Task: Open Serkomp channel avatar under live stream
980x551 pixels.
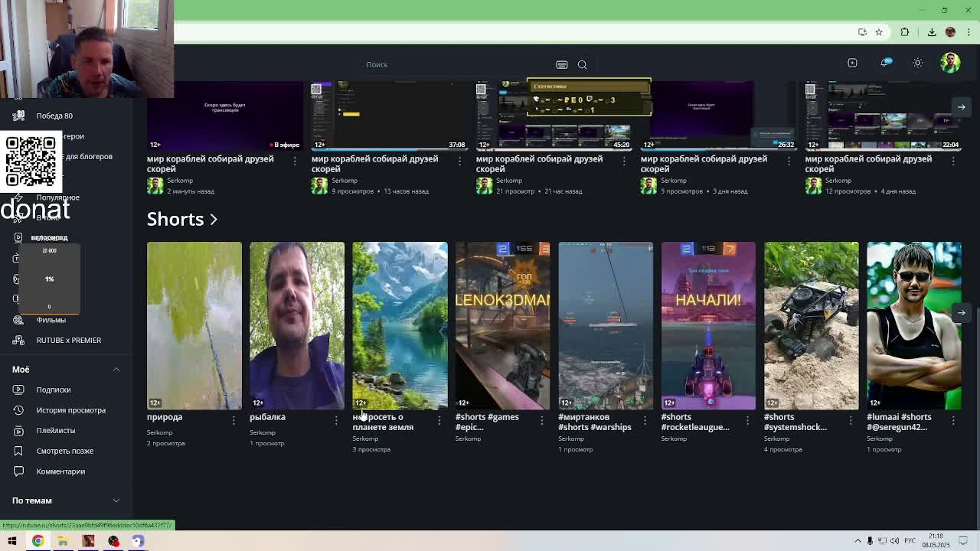Action: [155, 186]
